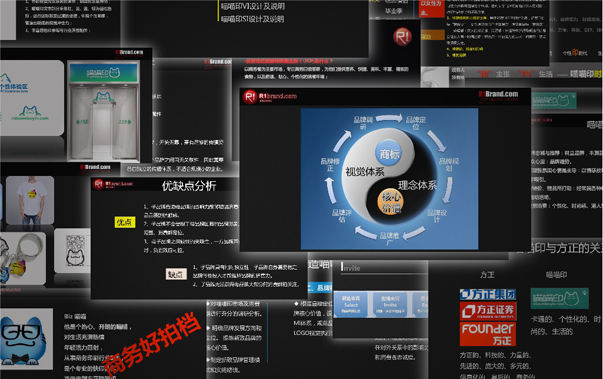Screen dimensions: 603x379
Task: Open the white t-shirt model photo
Action: pyautogui.click(x=30, y=201)
